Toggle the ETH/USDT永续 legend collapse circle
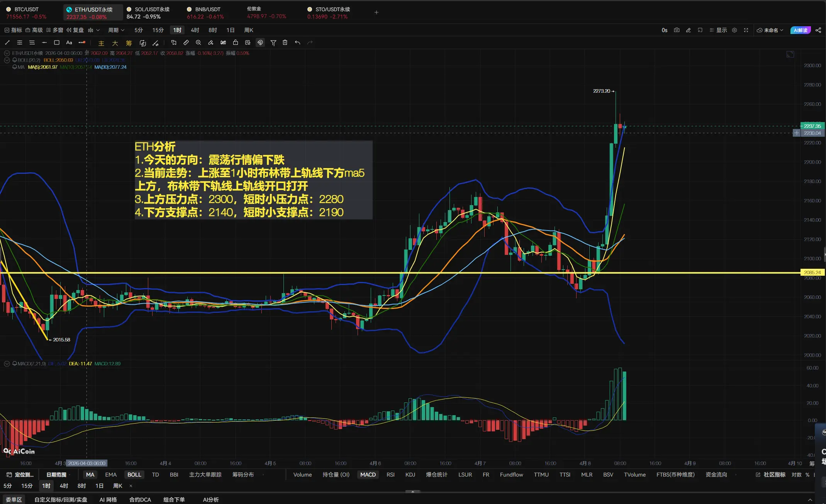Viewport: 826px width, 504px height. pyautogui.click(x=7, y=53)
